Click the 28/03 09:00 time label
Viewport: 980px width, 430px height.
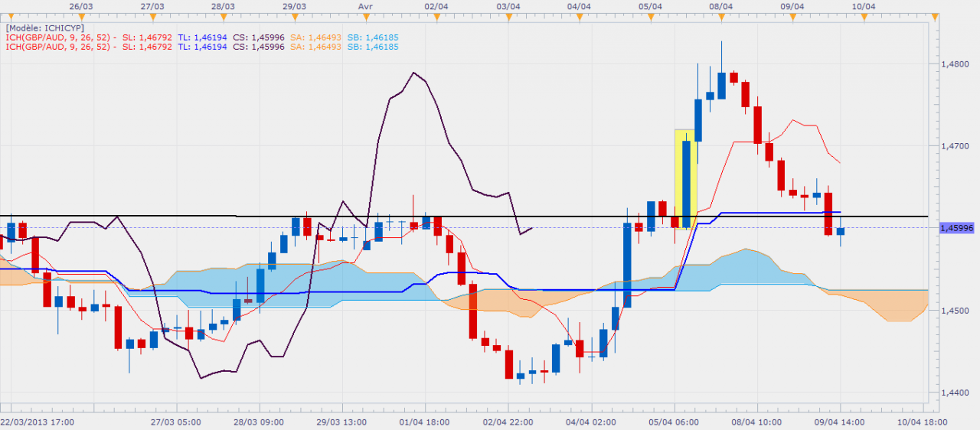pyautogui.click(x=258, y=422)
